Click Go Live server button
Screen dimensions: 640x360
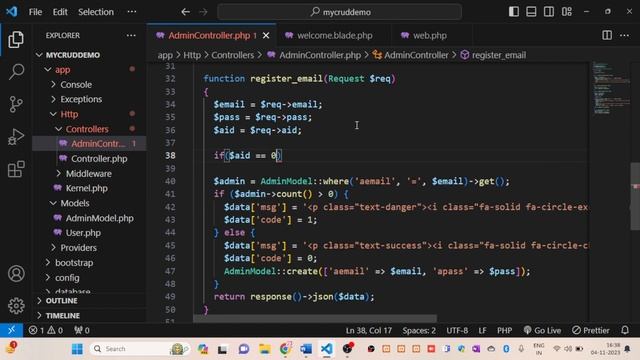542,330
